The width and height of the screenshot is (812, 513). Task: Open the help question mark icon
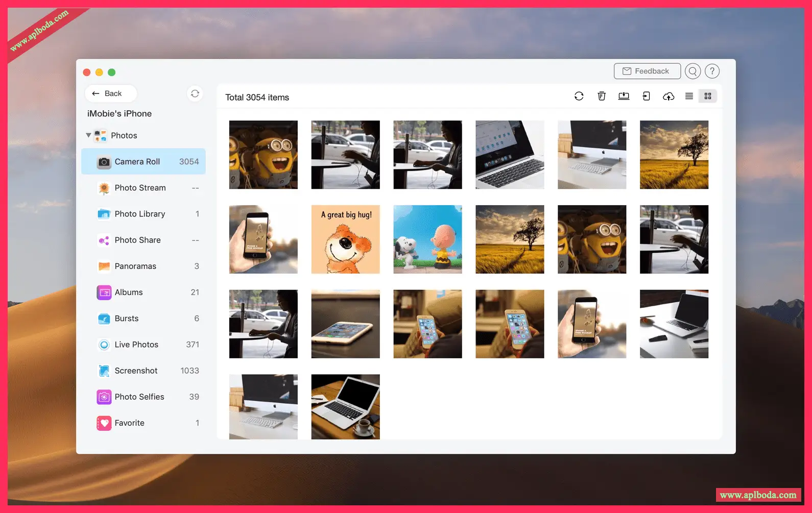click(x=712, y=71)
